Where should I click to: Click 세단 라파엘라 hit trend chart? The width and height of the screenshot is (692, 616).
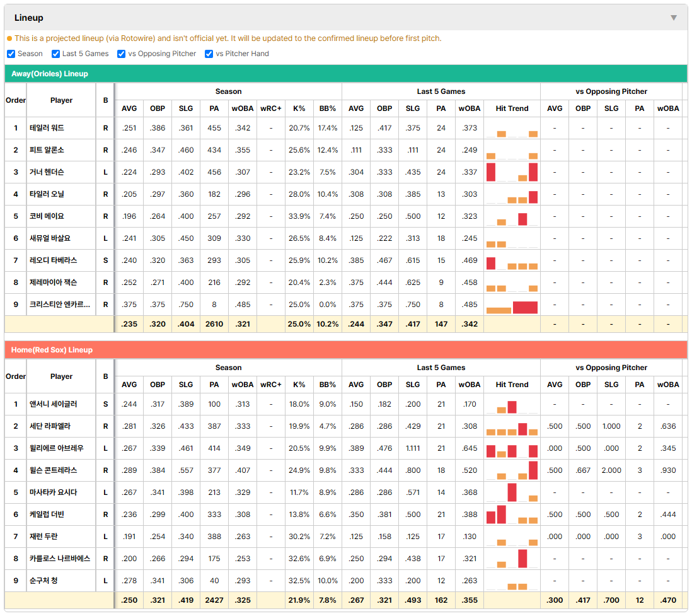[512, 426]
